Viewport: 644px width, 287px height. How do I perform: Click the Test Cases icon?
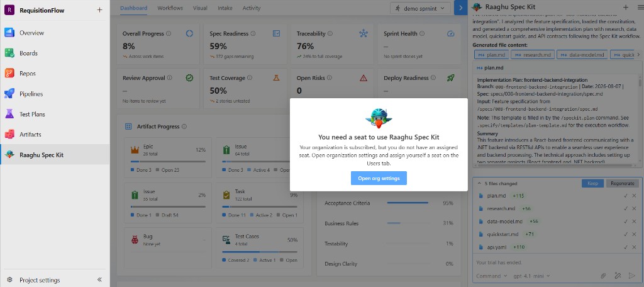pos(226,240)
